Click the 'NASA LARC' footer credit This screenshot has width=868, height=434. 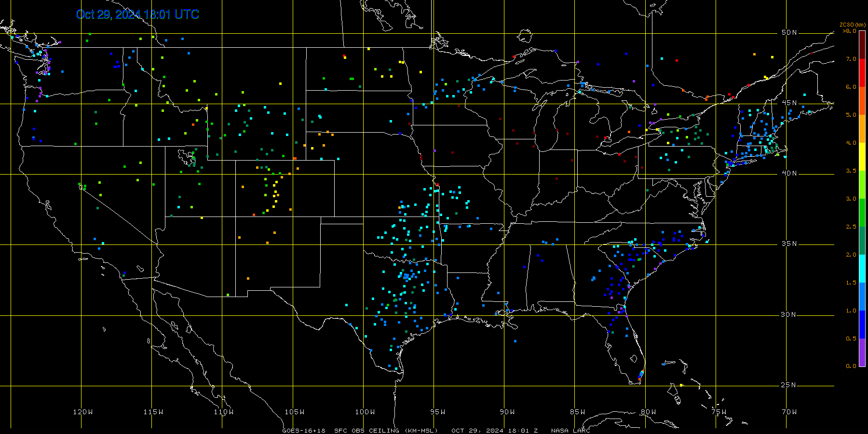click(570, 431)
